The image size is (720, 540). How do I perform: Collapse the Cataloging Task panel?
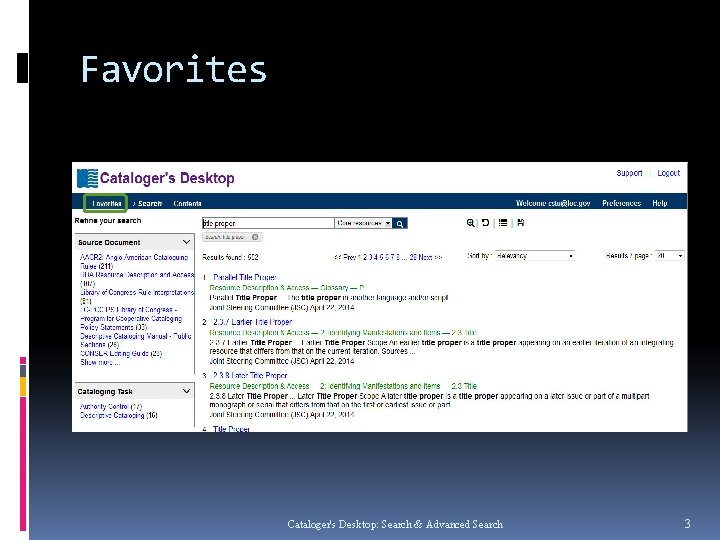tap(186, 391)
